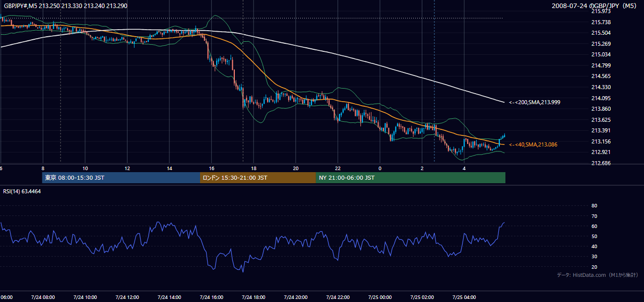Select the London 15:30-21:00 JST session bar
This screenshot has height=302, width=644.
pyautogui.click(x=258, y=178)
